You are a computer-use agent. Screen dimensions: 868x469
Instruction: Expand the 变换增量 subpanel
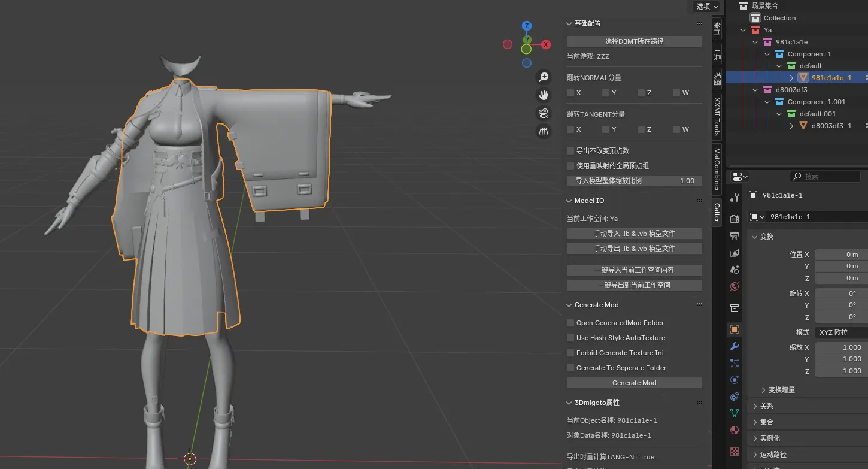[x=763, y=389]
